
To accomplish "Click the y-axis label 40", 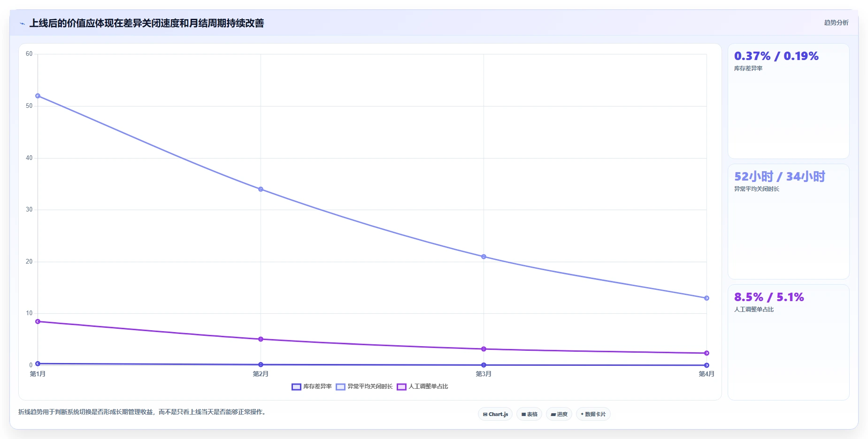I will pyautogui.click(x=29, y=158).
